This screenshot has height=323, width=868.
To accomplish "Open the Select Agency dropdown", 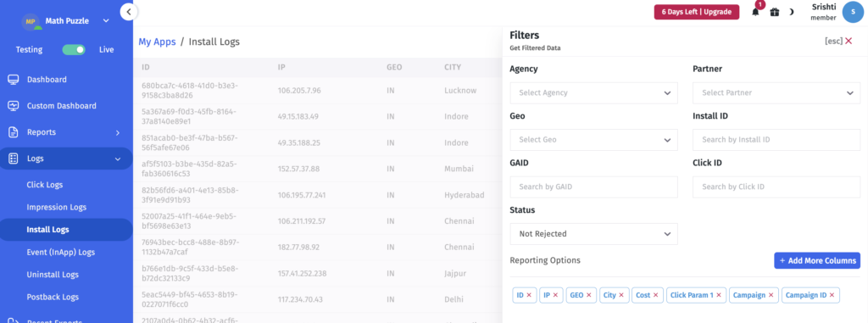I will (593, 93).
